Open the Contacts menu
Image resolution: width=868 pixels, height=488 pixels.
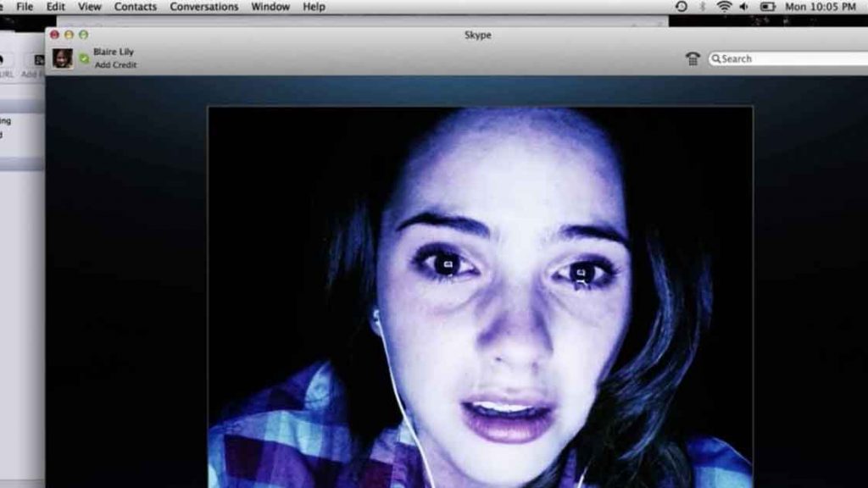tap(135, 7)
